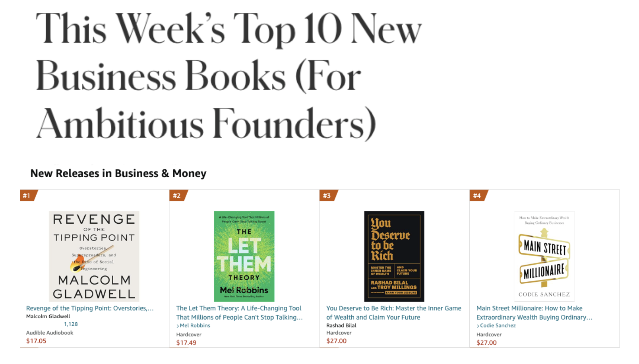The width and height of the screenshot is (639, 364).
Task: Visit Mel Robbins author page link
Action: [194, 325]
